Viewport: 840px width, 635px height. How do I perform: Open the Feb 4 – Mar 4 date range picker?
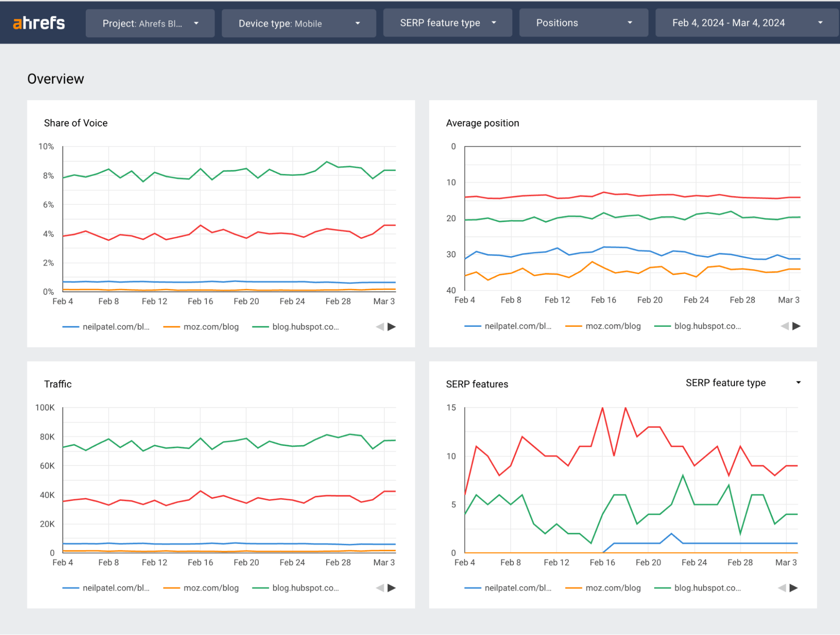tap(747, 23)
